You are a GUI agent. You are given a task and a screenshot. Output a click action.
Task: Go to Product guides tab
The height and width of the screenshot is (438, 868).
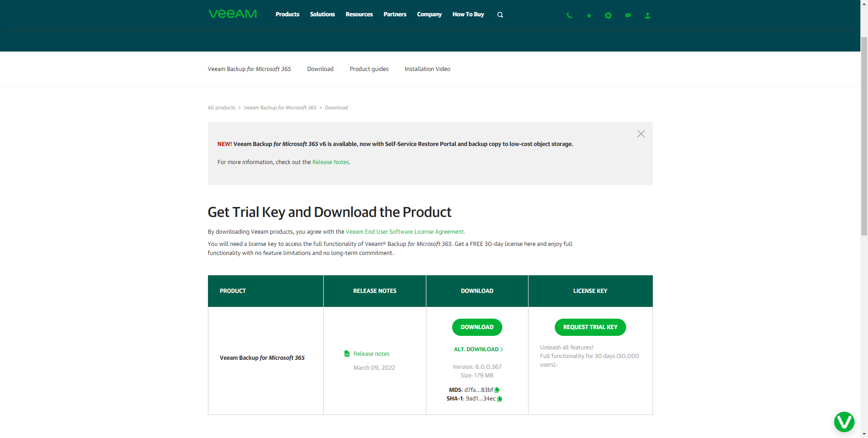(x=369, y=69)
